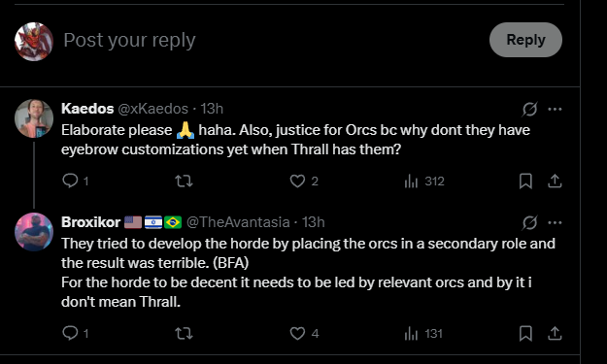Repost Broxikor's tweet
This screenshot has width=607, height=364.
[x=184, y=333]
